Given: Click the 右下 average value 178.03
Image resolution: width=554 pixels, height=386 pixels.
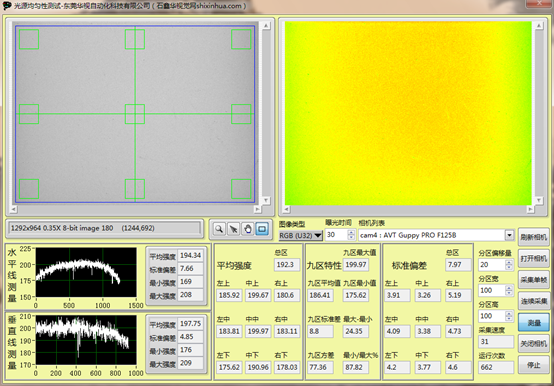Looking at the screenshot, I should point(287,367).
